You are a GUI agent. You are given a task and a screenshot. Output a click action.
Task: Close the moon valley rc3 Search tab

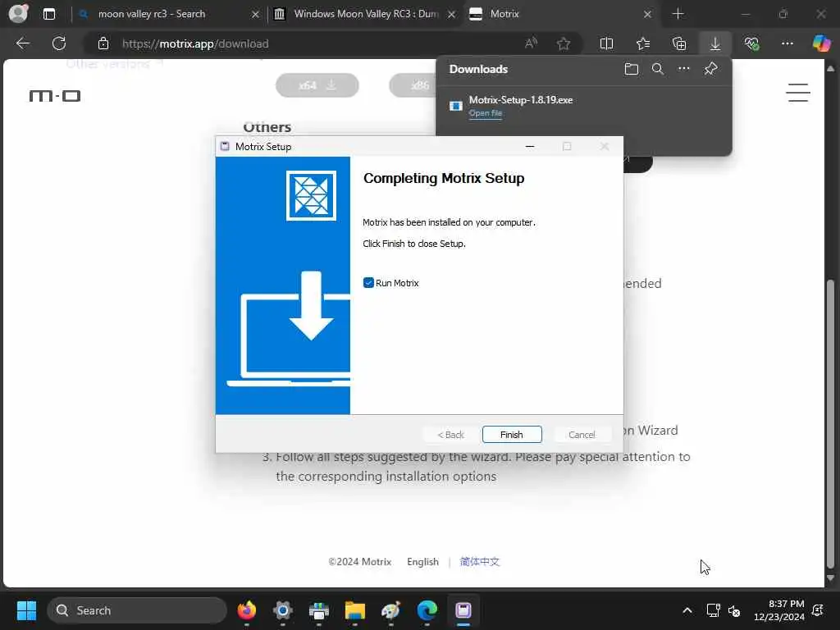(255, 14)
